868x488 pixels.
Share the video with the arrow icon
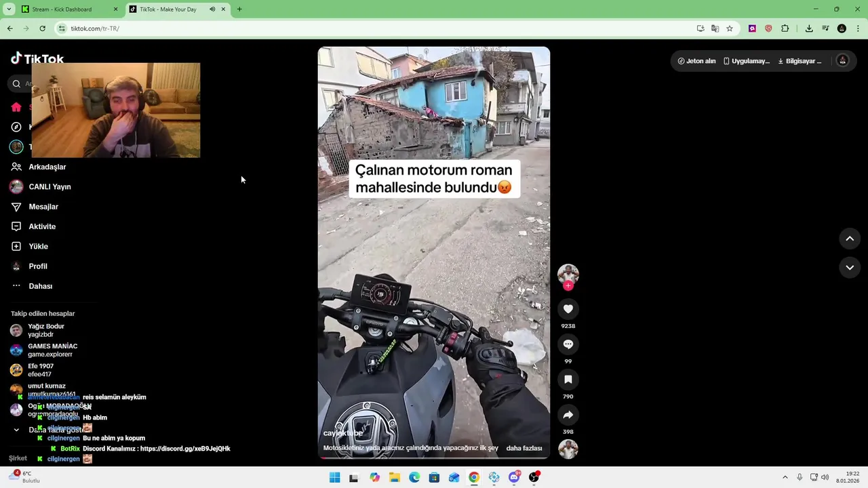coord(568,415)
